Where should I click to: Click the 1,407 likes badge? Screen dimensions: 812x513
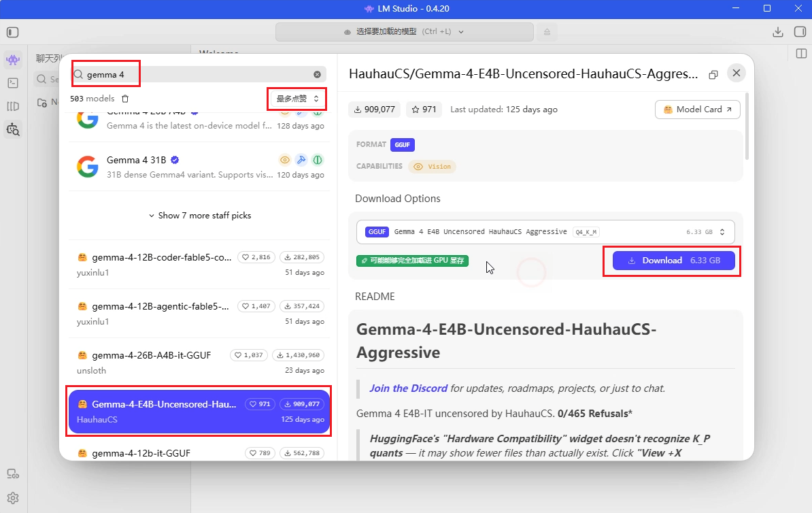pyautogui.click(x=256, y=306)
